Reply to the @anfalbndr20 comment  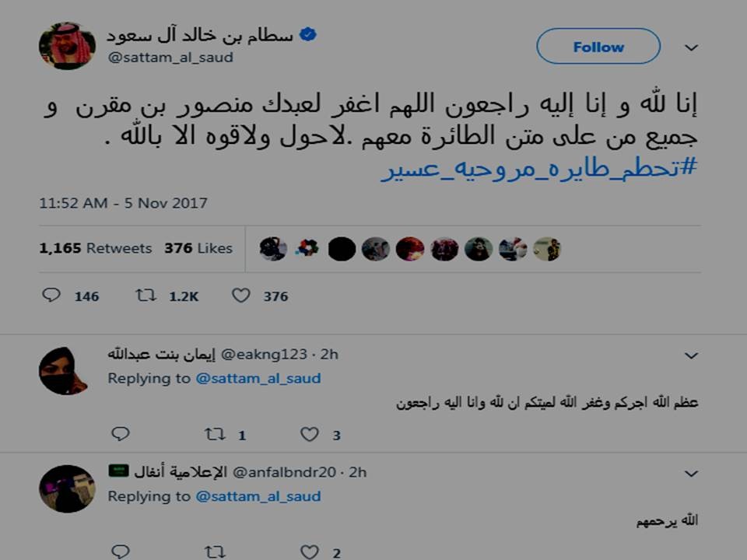tap(120, 552)
